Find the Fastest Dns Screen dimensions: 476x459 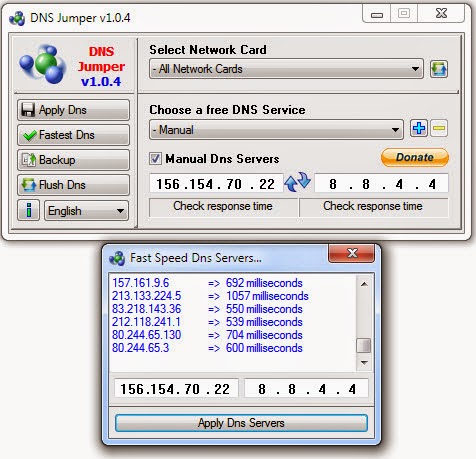point(73,135)
